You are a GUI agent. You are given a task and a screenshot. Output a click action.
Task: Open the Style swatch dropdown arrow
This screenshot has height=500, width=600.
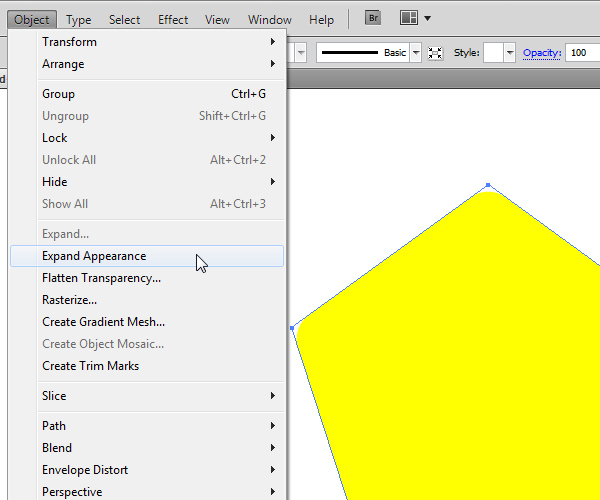pos(509,53)
